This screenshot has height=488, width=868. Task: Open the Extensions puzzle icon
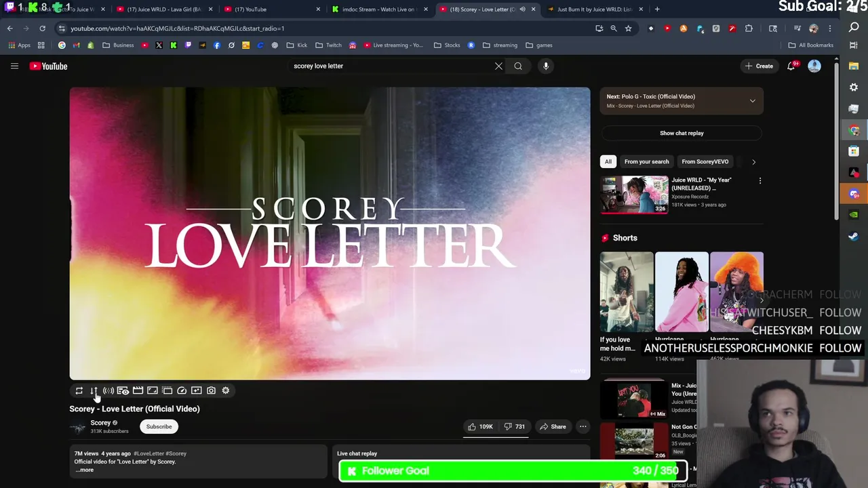[x=749, y=28]
